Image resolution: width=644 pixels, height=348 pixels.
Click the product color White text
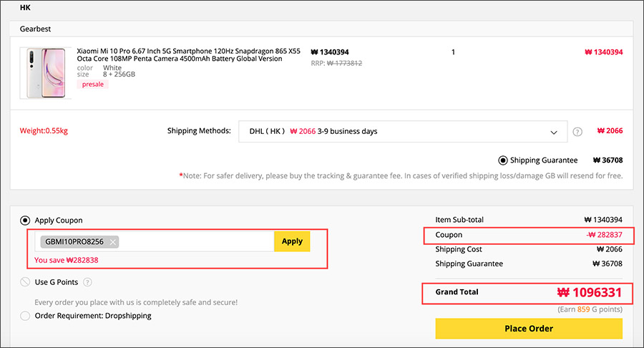point(112,68)
